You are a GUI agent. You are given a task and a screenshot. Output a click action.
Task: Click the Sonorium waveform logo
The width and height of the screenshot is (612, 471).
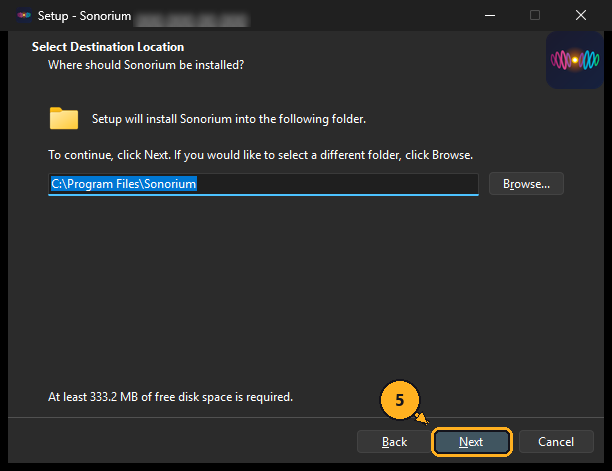pos(575,60)
